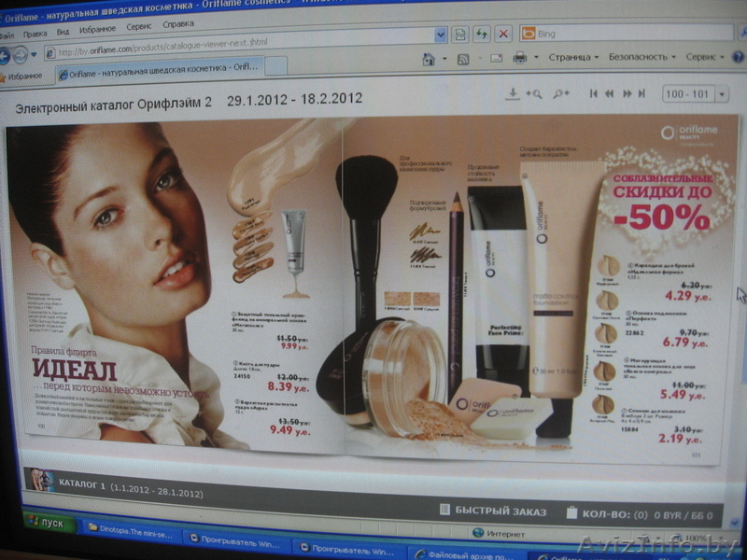The width and height of the screenshot is (747, 560).
Task: Click the zoom out magnifier icon
Action: tap(560, 93)
